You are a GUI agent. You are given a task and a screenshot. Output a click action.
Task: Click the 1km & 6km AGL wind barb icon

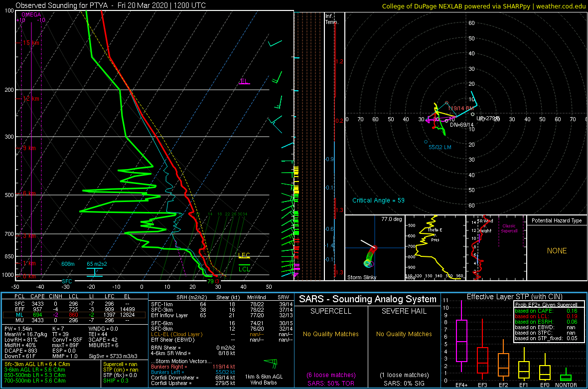[271, 363]
